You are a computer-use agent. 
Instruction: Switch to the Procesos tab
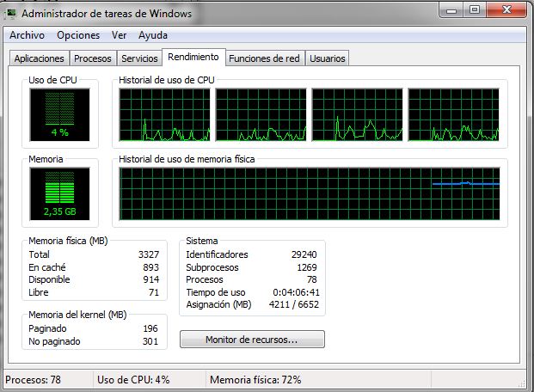click(93, 58)
